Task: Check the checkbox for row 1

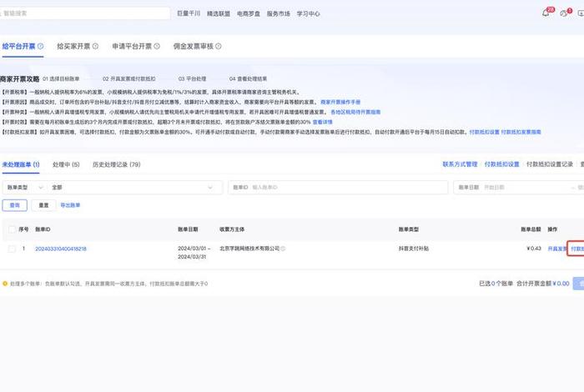Action: coord(12,249)
